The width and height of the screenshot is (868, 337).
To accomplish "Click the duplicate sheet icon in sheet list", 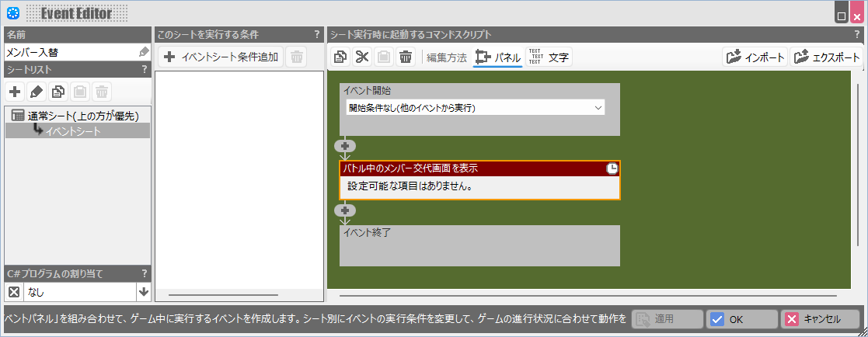I will coord(58,92).
